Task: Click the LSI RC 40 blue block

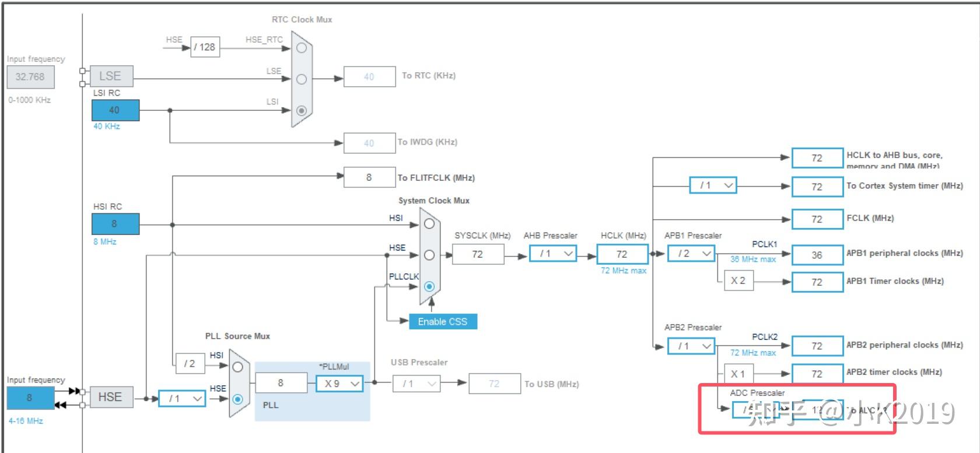Action: click(116, 110)
